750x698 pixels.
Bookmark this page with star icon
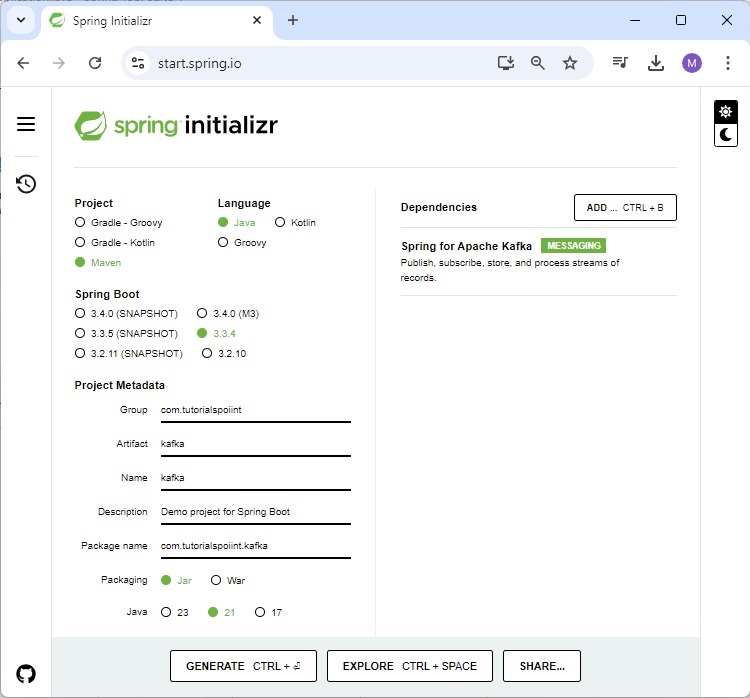click(x=570, y=63)
